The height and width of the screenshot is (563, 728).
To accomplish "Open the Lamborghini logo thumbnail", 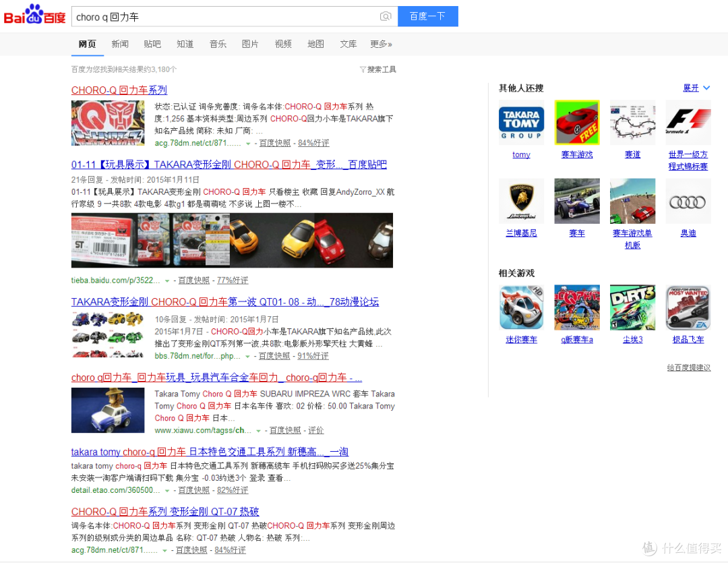I will click(x=521, y=201).
